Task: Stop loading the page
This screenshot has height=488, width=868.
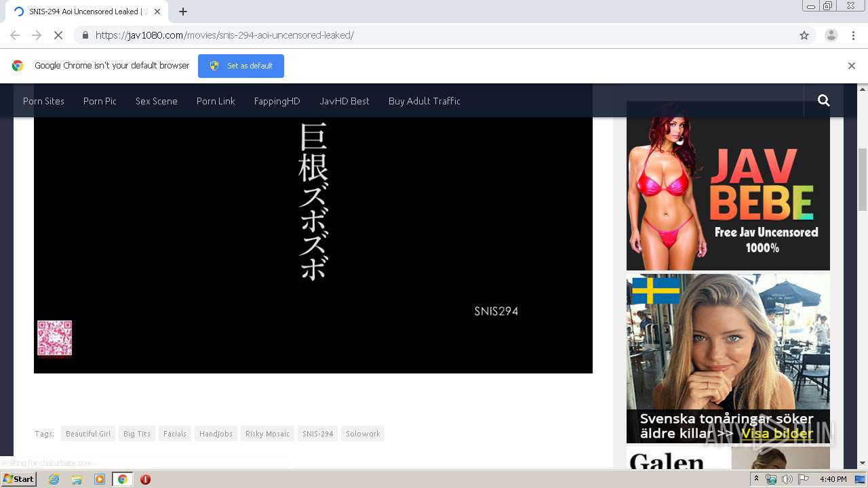Action: click(x=58, y=35)
